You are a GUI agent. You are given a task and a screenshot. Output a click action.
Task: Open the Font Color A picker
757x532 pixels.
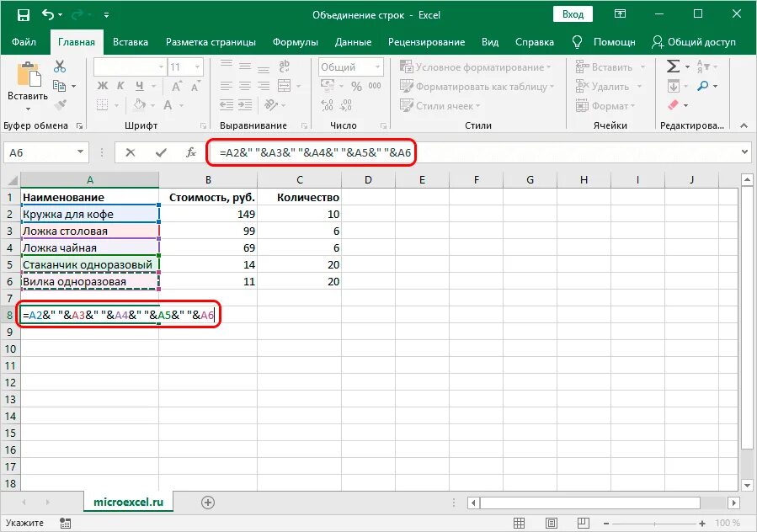coord(168,104)
